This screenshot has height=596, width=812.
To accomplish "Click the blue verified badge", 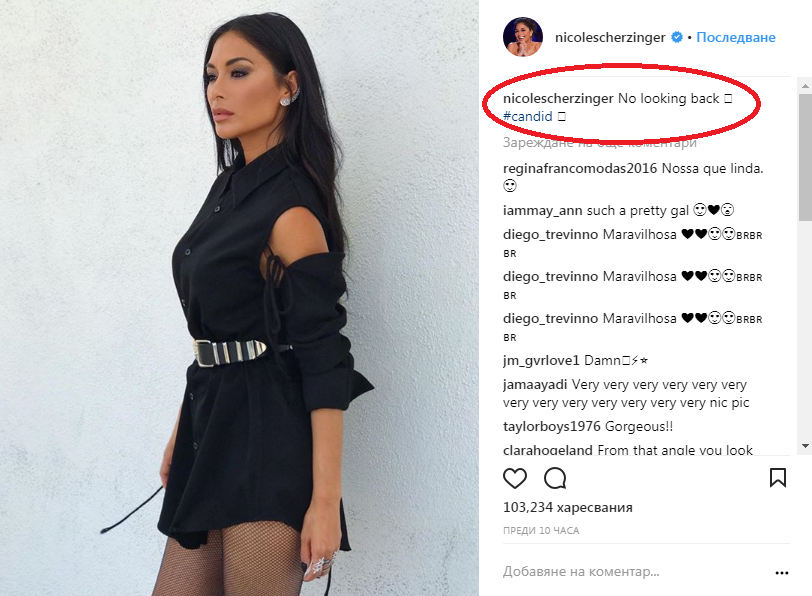I will click(x=677, y=37).
